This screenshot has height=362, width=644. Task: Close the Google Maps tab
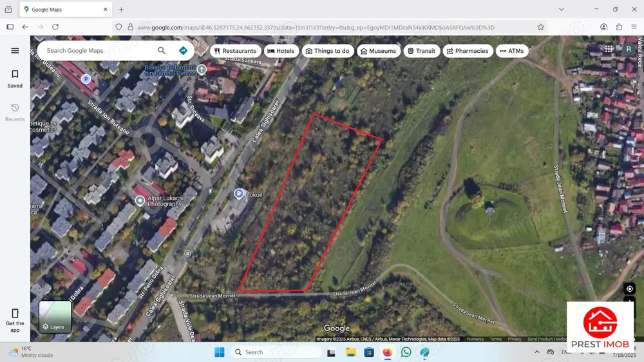tap(105, 9)
